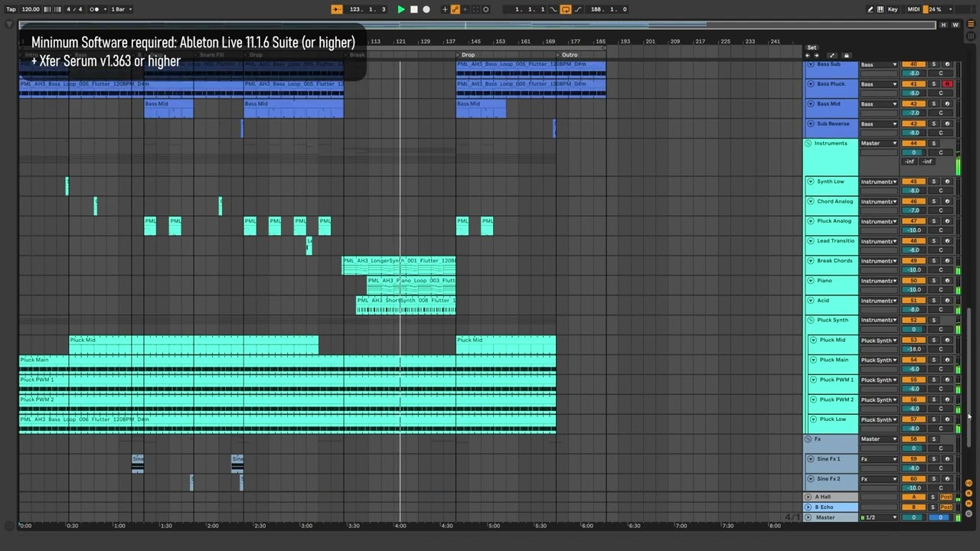Toggle the metronome
This screenshot has height=551, width=980.
pos(95,9)
